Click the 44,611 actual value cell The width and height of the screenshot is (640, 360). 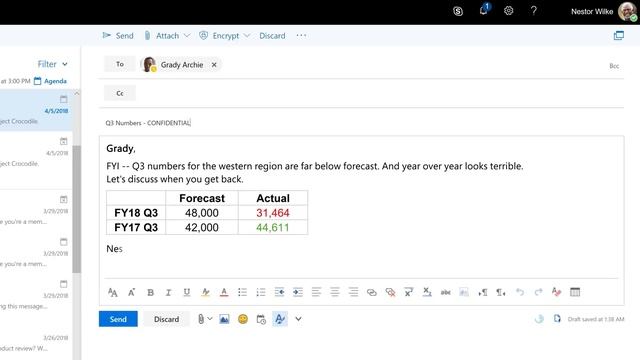point(273,228)
